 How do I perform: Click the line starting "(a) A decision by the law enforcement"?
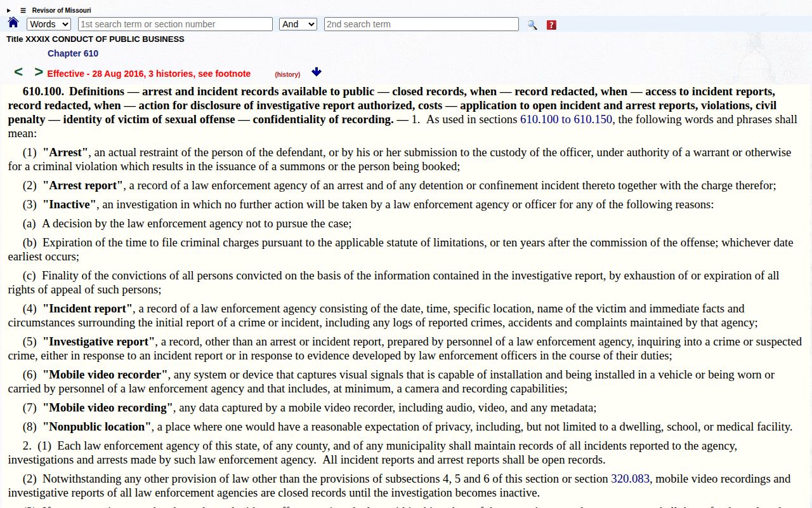[187, 224]
